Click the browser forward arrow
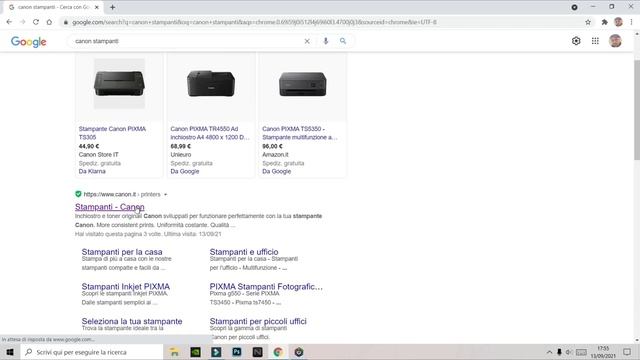This screenshot has width=640, height=360. [x=22, y=22]
